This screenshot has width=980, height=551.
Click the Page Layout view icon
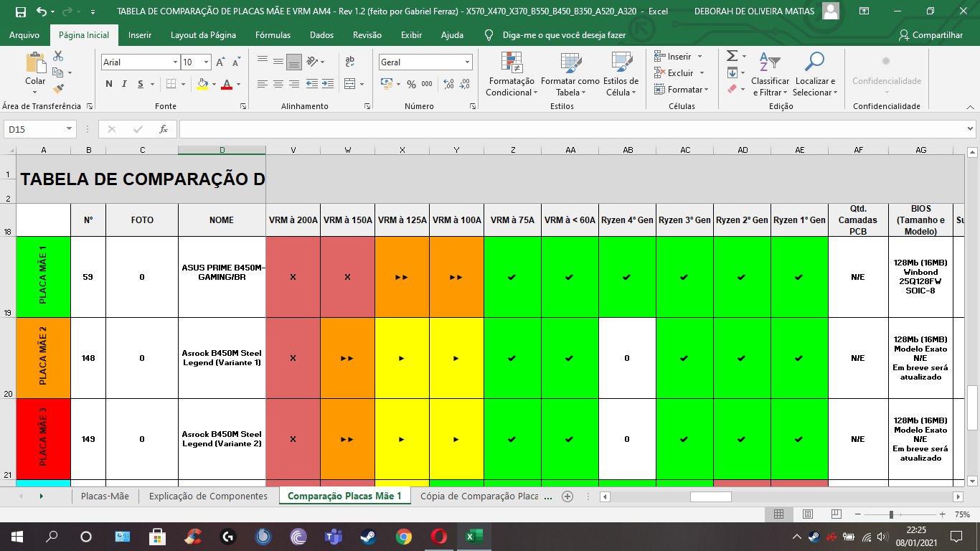pyautogui.click(x=807, y=514)
